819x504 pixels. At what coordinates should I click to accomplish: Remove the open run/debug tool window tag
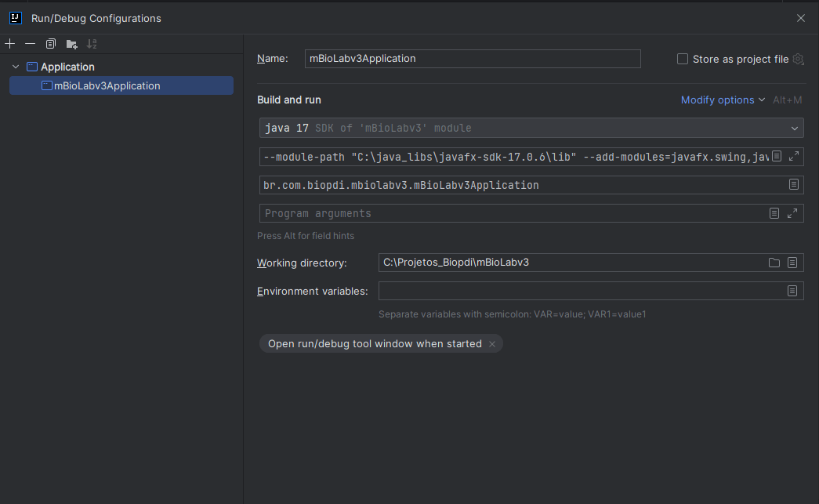tap(491, 343)
